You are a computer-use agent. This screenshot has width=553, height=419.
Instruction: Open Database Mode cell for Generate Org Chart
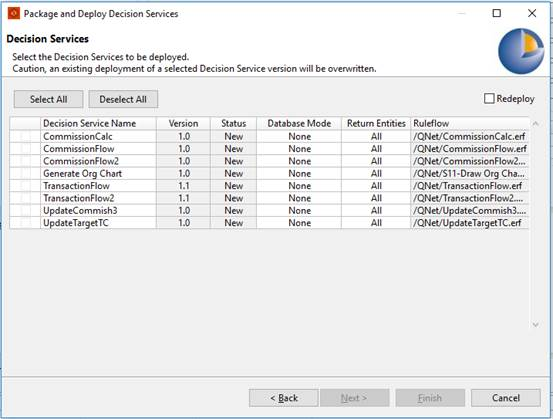point(299,174)
